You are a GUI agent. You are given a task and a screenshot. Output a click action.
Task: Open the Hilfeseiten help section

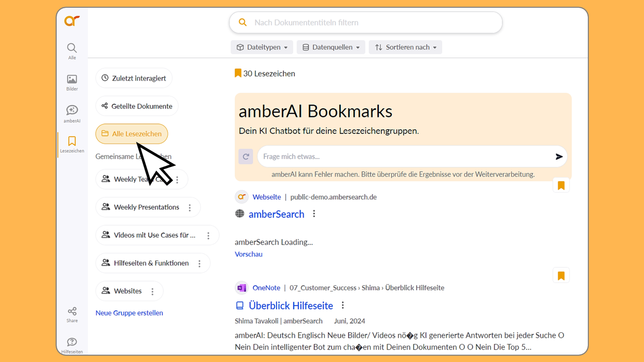[x=72, y=345]
